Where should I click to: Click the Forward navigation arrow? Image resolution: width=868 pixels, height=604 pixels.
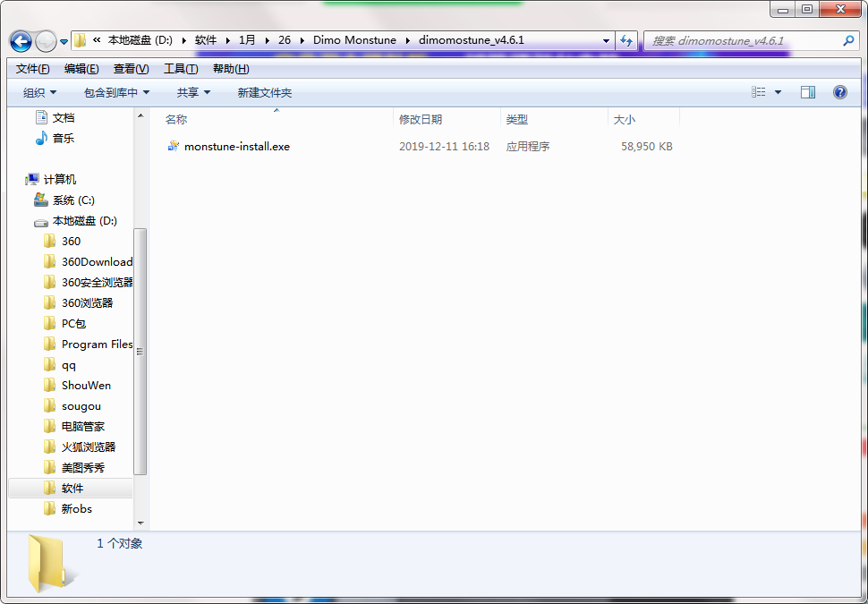tap(46, 41)
